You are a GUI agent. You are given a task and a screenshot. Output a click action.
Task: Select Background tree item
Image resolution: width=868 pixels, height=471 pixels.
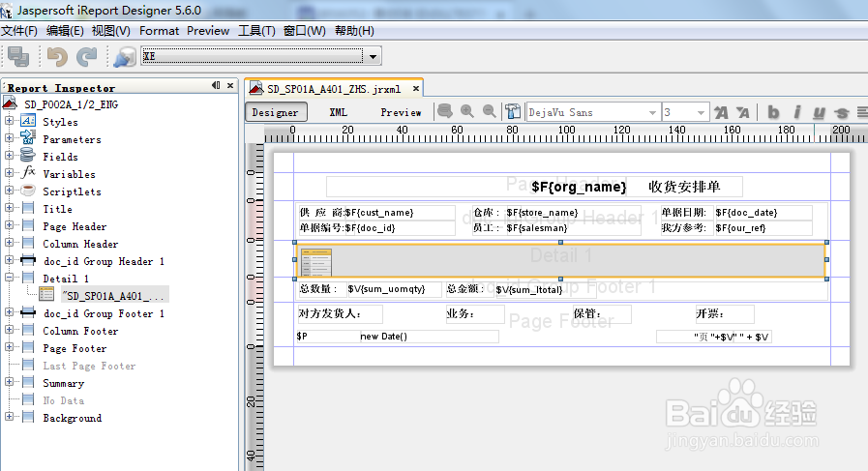tap(73, 419)
